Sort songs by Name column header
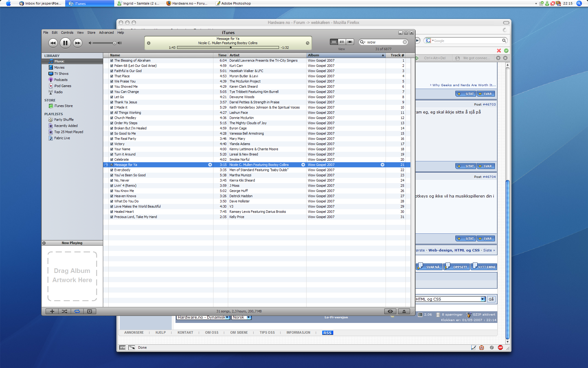The width and height of the screenshot is (588, 368). point(161,55)
